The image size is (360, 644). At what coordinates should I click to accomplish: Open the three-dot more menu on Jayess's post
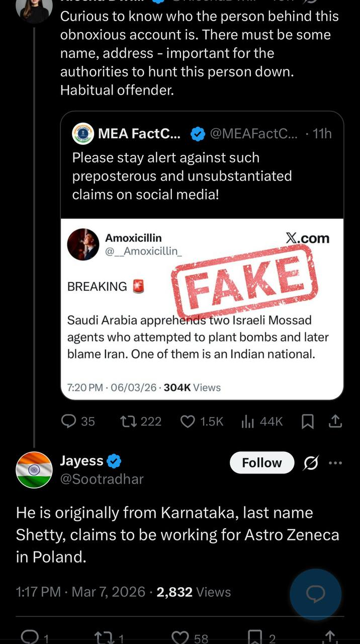335,463
